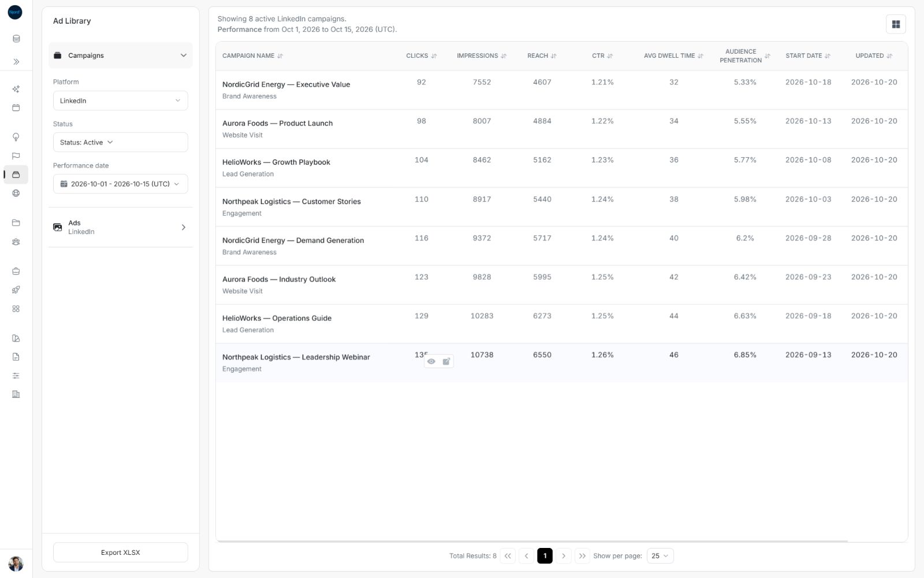The image size is (924, 578).
Task: Change Show per page dropdown value
Action: pos(660,555)
